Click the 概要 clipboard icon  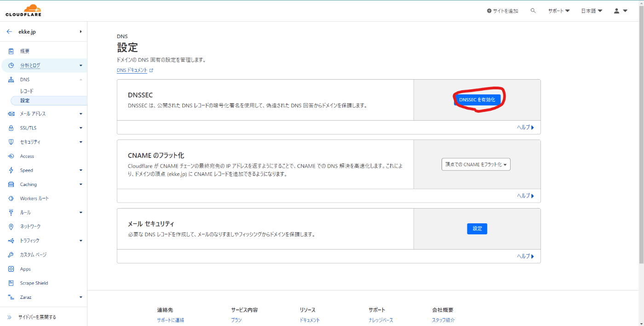[x=11, y=51]
